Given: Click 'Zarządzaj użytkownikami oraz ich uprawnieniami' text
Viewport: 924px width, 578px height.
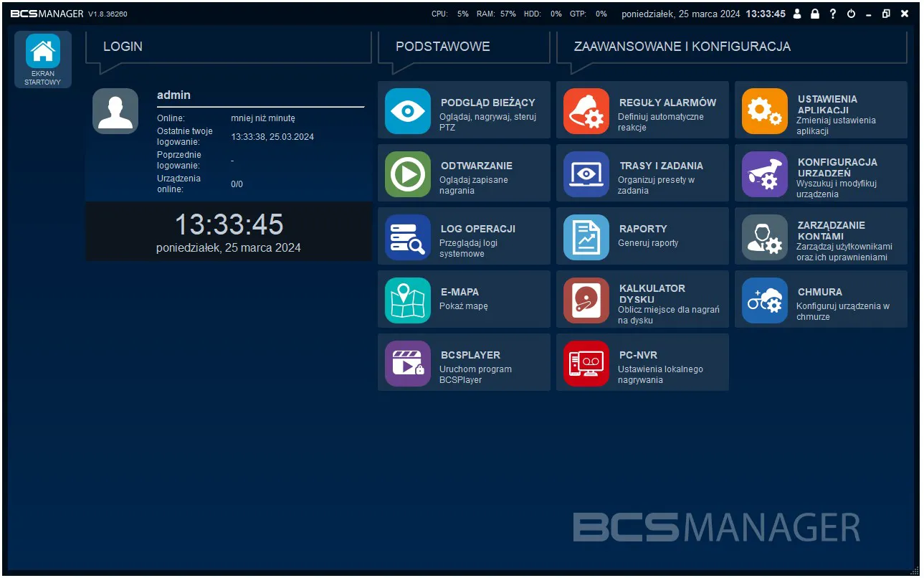Looking at the screenshot, I should 844,252.
